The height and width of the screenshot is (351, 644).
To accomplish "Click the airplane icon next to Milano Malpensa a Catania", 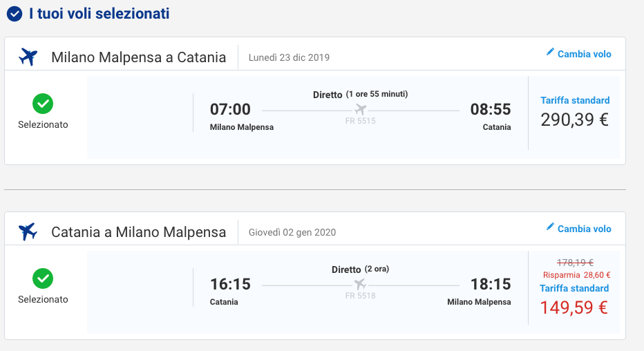I will (x=28, y=57).
